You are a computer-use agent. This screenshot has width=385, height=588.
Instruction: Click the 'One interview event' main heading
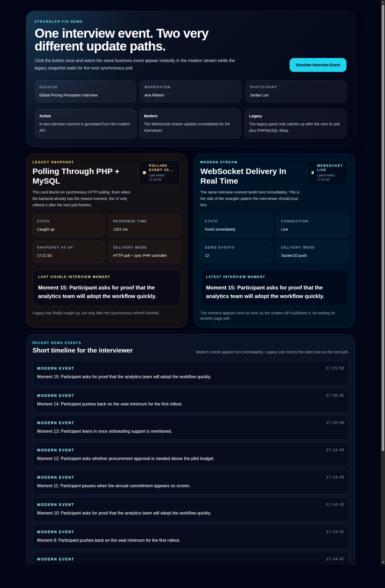122,40
